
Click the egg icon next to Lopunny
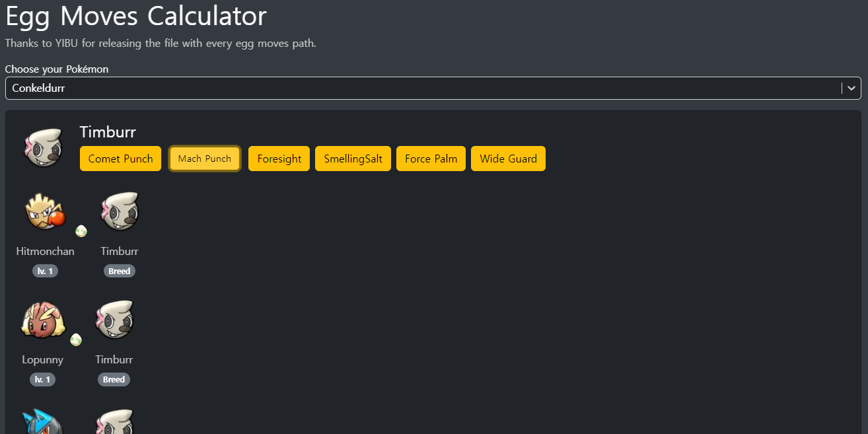(x=76, y=340)
